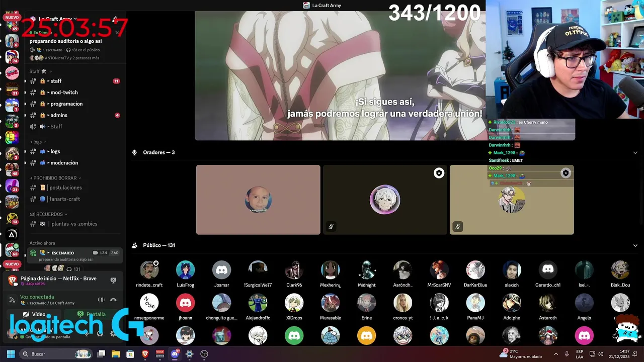Screen dimensions: 644x362
Task: Switch to server icon with 74 badge
Action: tap(12, 57)
